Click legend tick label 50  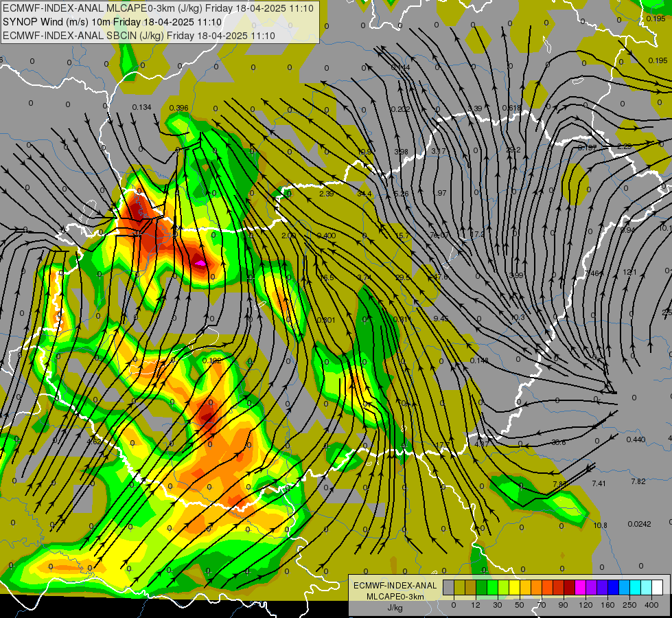(520, 605)
